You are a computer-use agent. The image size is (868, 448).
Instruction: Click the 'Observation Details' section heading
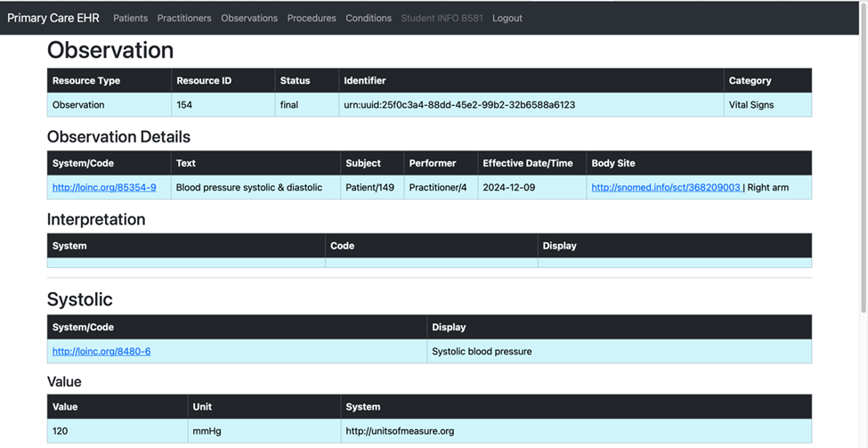(x=118, y=137)
